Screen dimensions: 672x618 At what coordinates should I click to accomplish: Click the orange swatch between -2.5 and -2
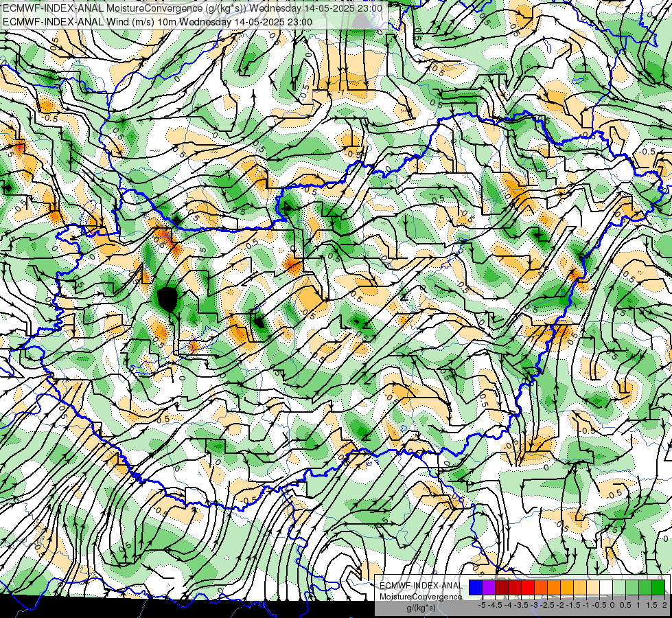pyautogui.click(x=554, y=587)
